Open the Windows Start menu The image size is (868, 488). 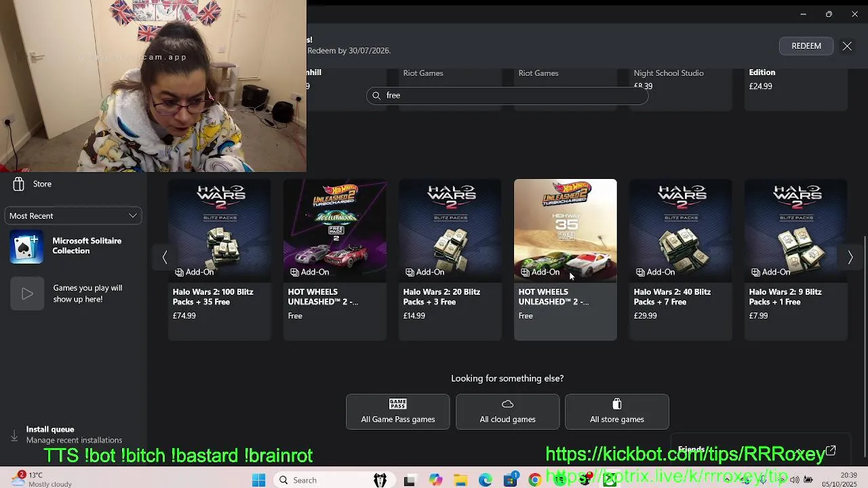click(258, 480)
